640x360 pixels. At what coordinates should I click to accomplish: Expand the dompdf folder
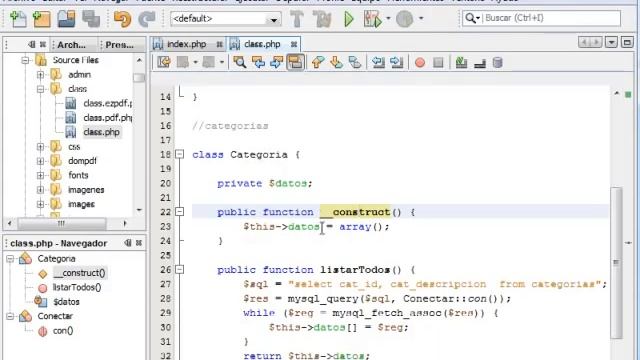click(x=40, y=161)
